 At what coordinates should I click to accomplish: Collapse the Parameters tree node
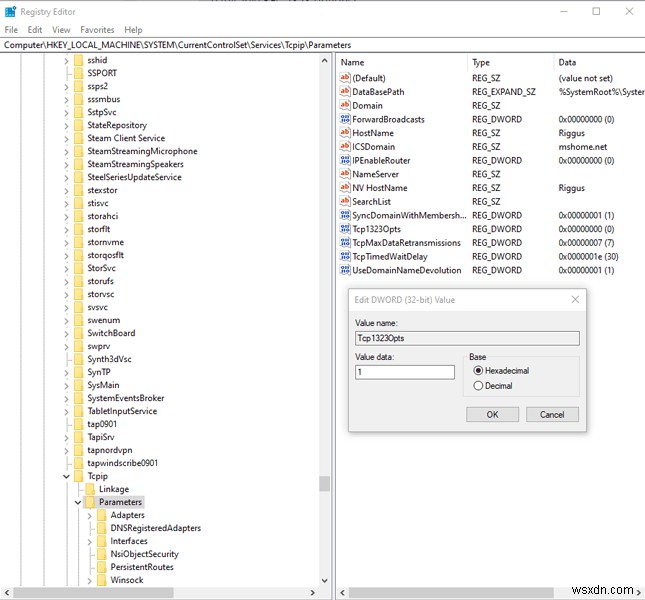click(x=78, y=502)
